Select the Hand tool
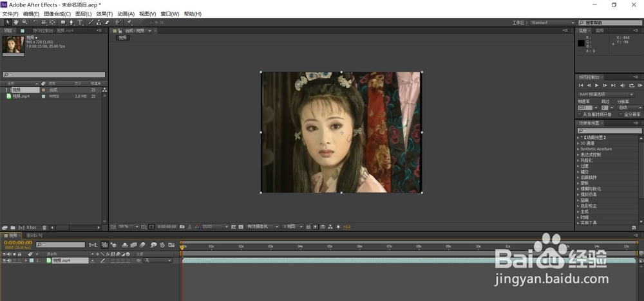This screenshot has height=301, width=644. coord(16,22)
